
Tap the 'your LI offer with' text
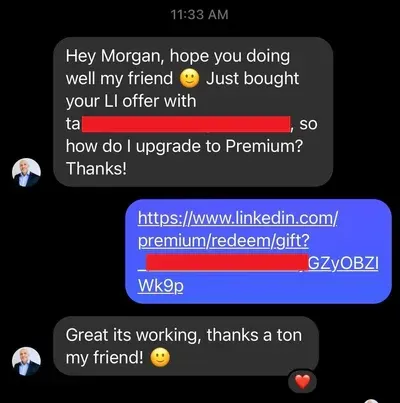[131, 101]
